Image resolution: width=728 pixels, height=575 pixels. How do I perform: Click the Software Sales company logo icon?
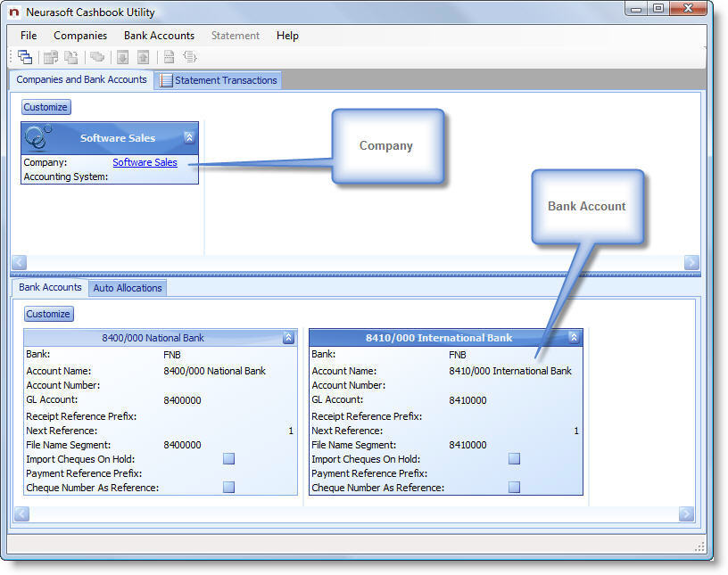click(38, 138)
